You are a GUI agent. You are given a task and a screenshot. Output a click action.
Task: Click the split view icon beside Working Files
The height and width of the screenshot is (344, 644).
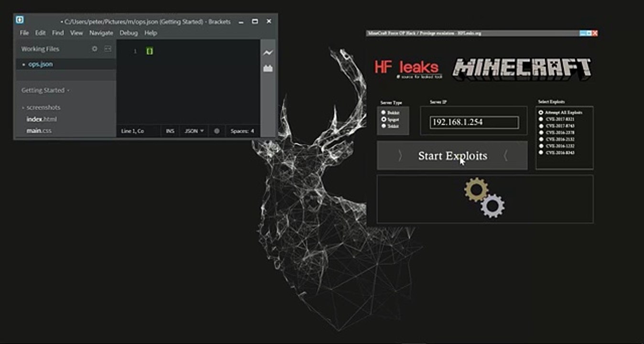coord(108,49)
